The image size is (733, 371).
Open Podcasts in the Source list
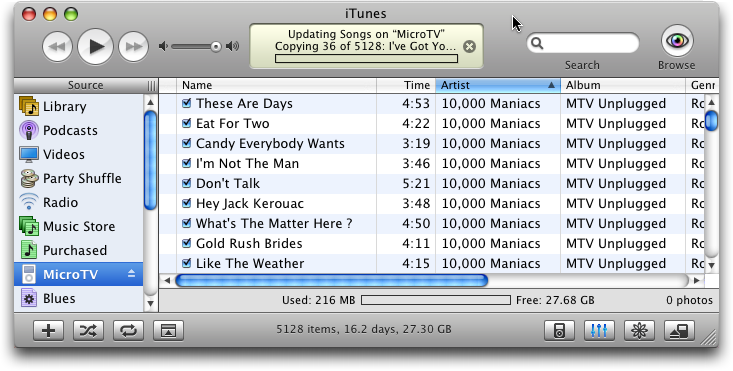79,130
